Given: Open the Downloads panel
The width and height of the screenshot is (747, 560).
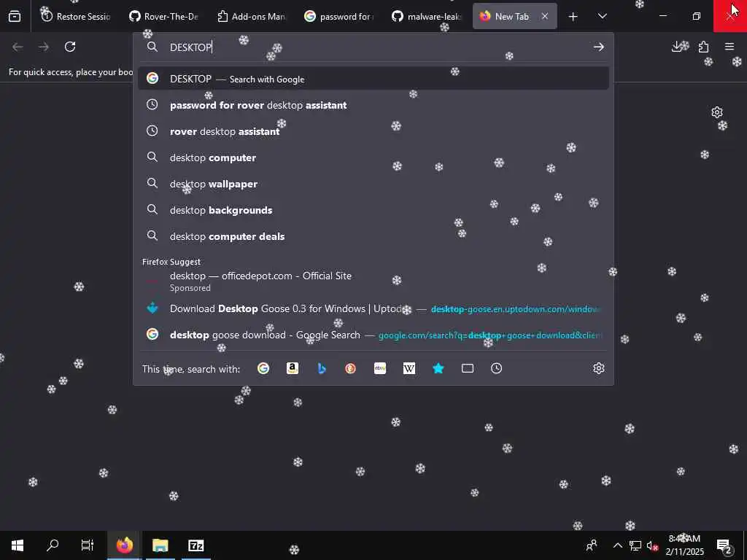Looking at the screenshot, I should click(677, 47).
